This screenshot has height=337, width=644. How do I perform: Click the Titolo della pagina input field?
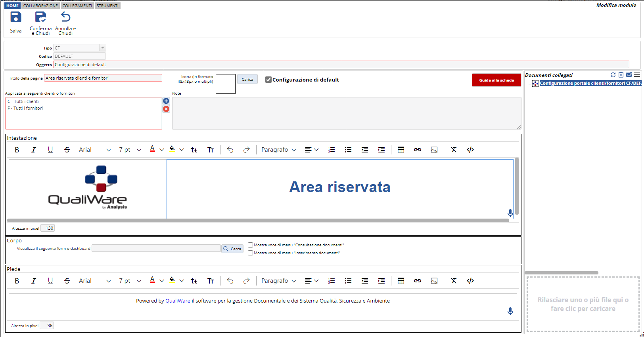coord(103,78)
